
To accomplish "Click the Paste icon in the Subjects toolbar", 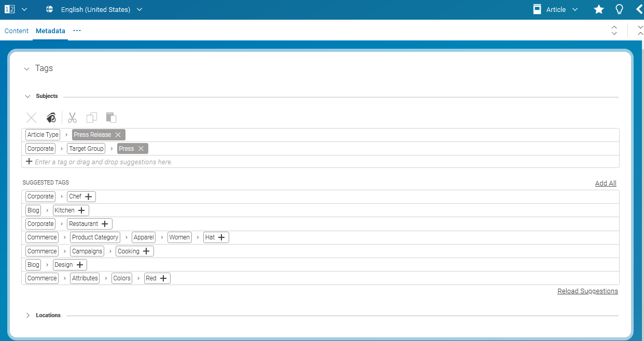I will tap(110, 118).
